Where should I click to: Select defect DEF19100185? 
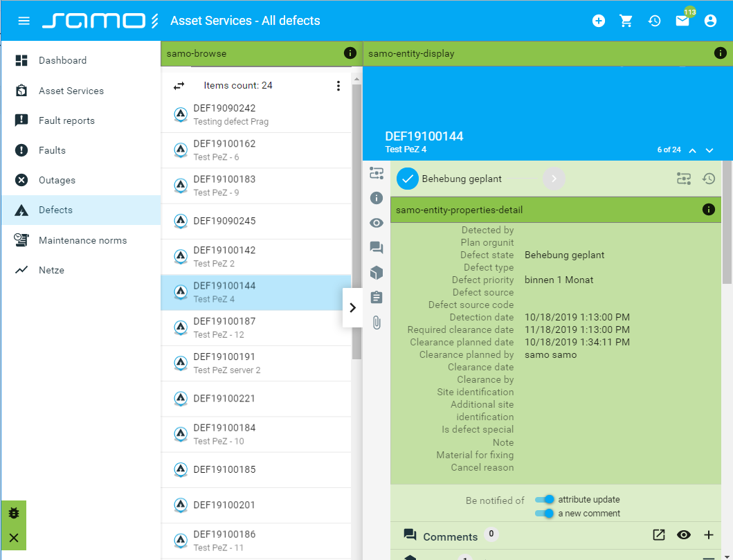255,470
